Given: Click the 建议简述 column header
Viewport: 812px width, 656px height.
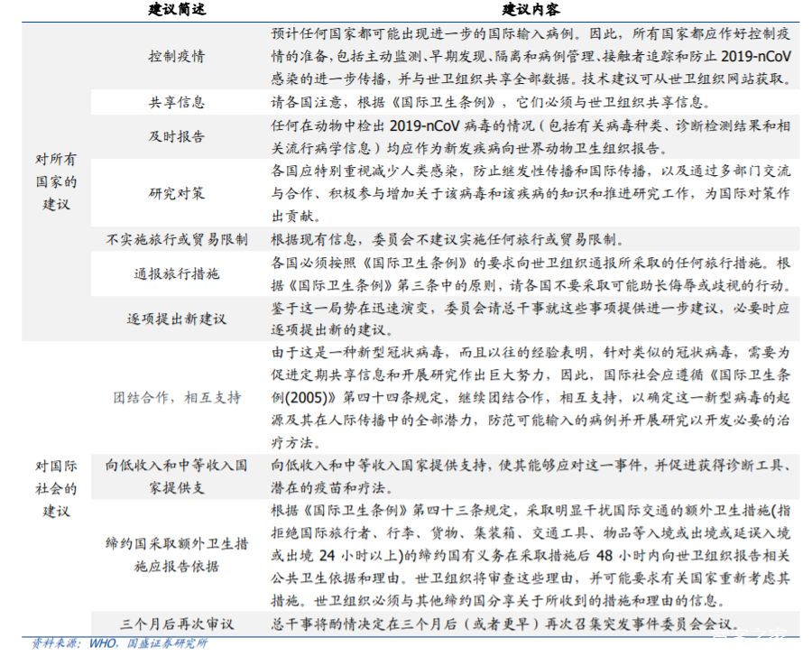Looking at the screenshot, I should [x=177, y=10].
